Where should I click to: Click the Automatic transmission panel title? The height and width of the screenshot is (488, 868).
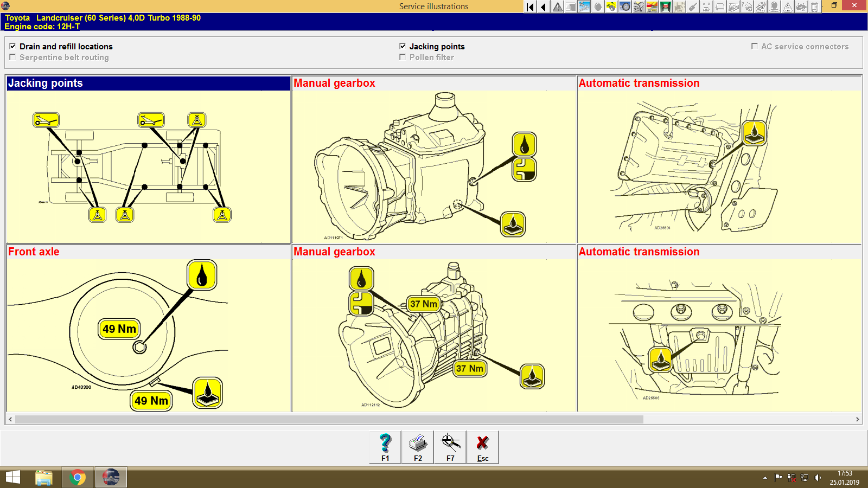(639, 84)
